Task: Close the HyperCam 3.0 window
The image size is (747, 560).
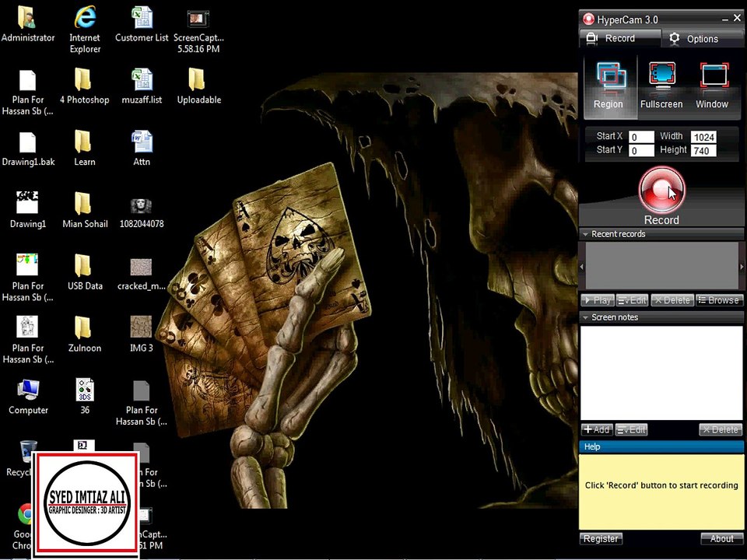Action: (737, 19)
